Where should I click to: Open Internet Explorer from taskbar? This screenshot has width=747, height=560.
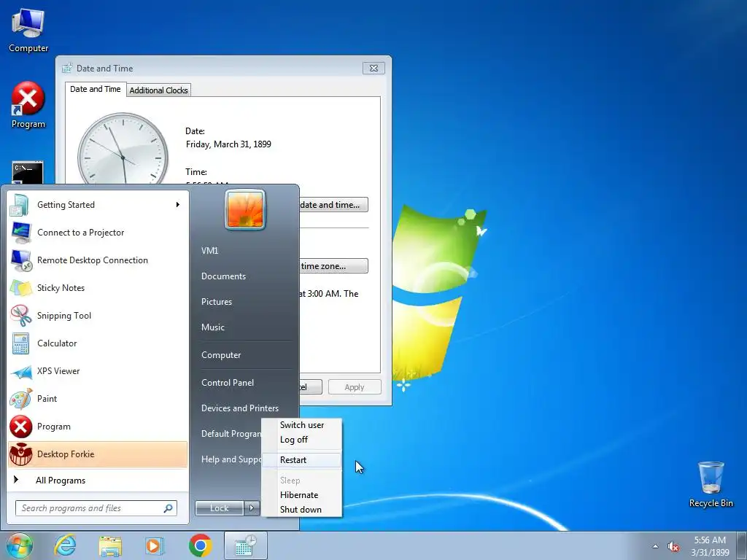pyautogui.click(x=65, y=545)
